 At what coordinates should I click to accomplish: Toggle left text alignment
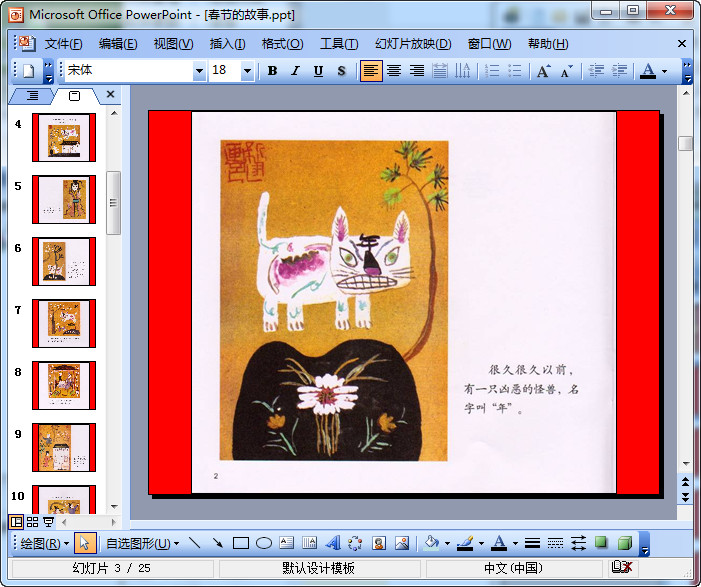coord(371,71)
